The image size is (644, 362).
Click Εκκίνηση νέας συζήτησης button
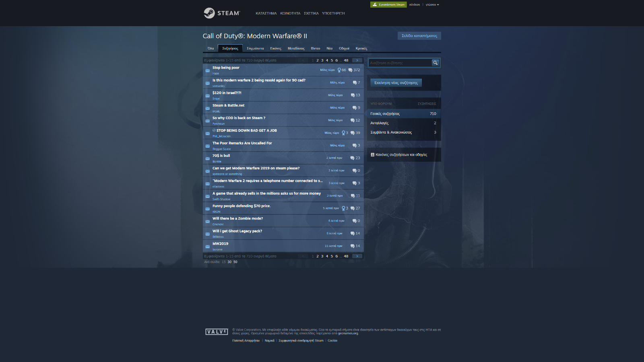396,83
